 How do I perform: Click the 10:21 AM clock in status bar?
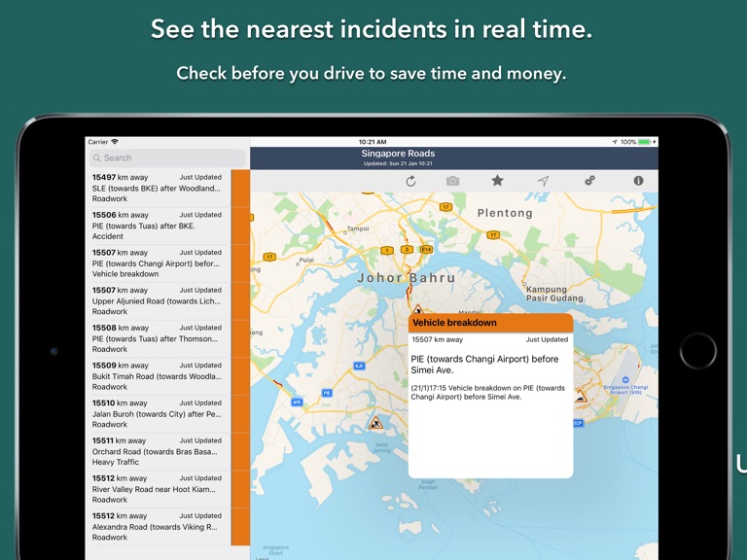373,142
